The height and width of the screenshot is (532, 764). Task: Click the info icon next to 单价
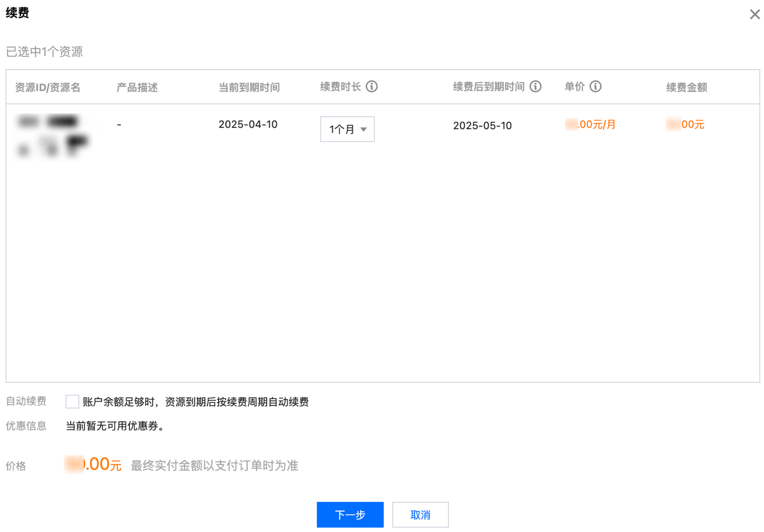(x=595, y=87)
